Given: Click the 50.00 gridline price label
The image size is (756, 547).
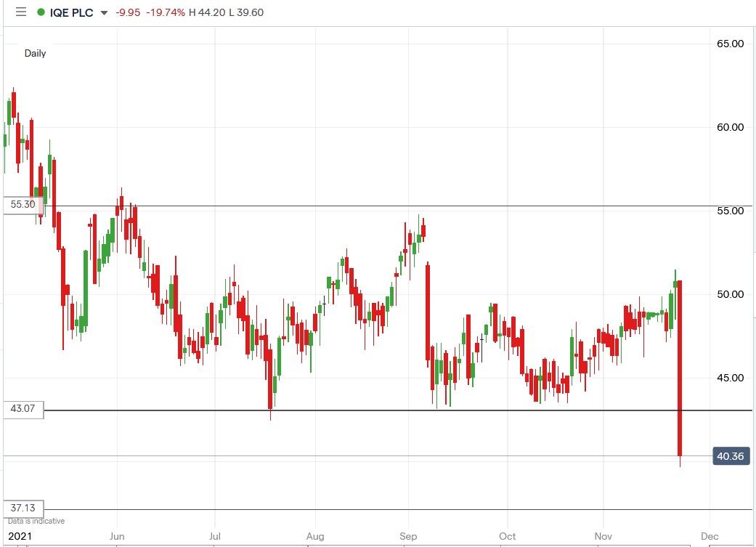Looking at the screenshot, I should [x=729, y=294].
